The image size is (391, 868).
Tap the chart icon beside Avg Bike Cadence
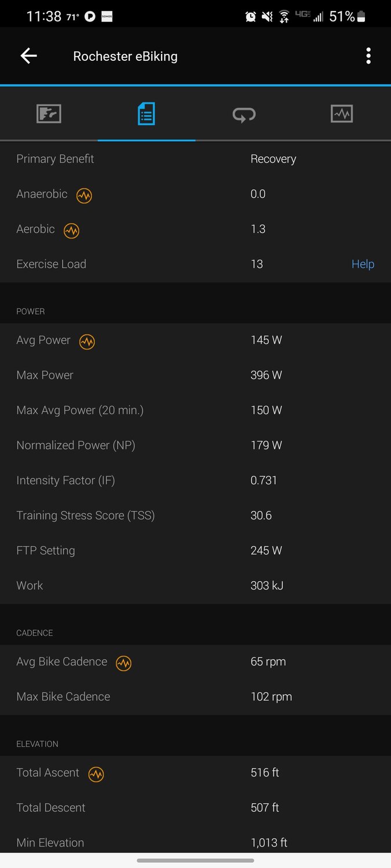[123, 663]
